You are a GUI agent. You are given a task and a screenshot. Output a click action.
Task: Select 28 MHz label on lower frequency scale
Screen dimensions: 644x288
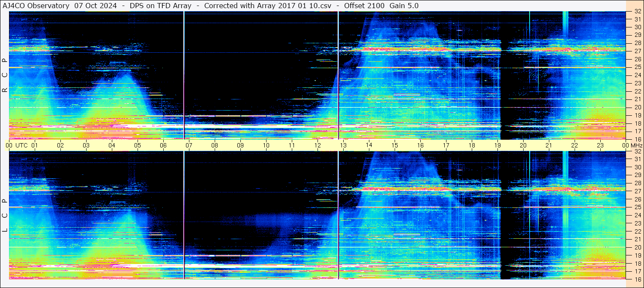[x=637, y=183]
